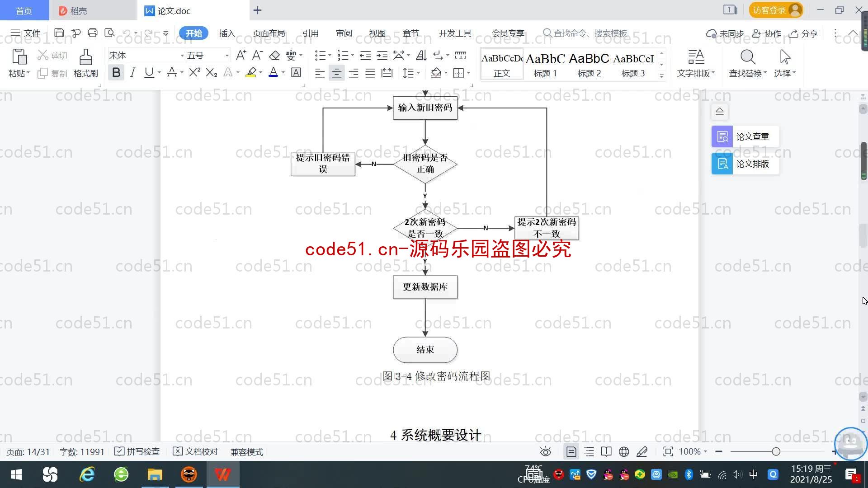Screen dimensions: 868x488
Task: Open Windows Start menu on taskbar
Action: pyautogui.click(x=16, y=474)
